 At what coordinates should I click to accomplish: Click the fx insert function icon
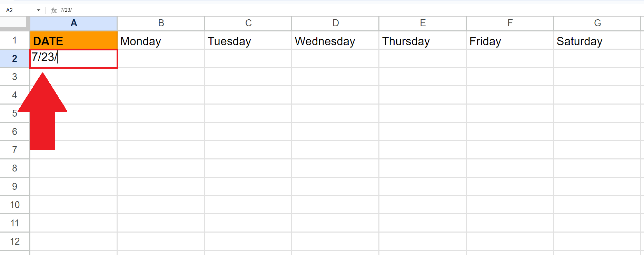53,10
